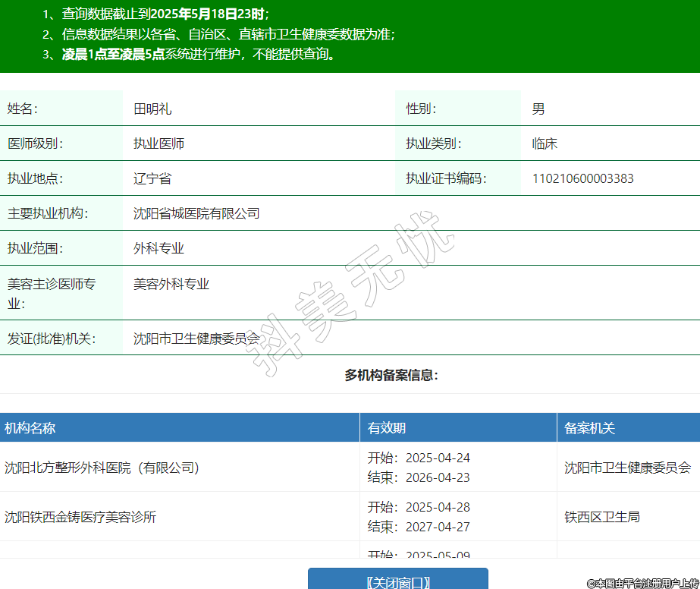The image size is (700, 589).
Task: Click issuing authority 沈阳市卫生健康委员会 in details
Action: 196,339
